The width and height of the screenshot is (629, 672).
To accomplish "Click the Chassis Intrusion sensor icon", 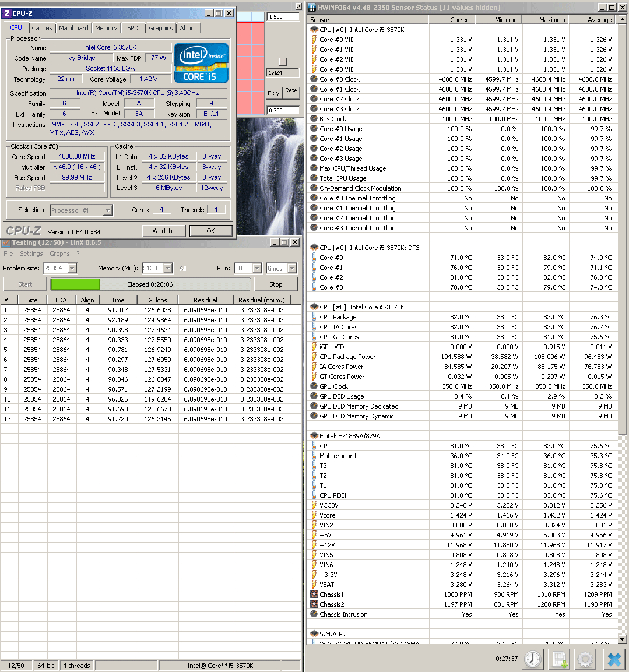I will pyautogui.click(x=314, y=614).
